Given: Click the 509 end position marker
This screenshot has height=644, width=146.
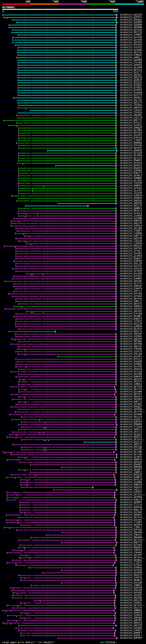Looking at the screenshot, I should point(115,11).
